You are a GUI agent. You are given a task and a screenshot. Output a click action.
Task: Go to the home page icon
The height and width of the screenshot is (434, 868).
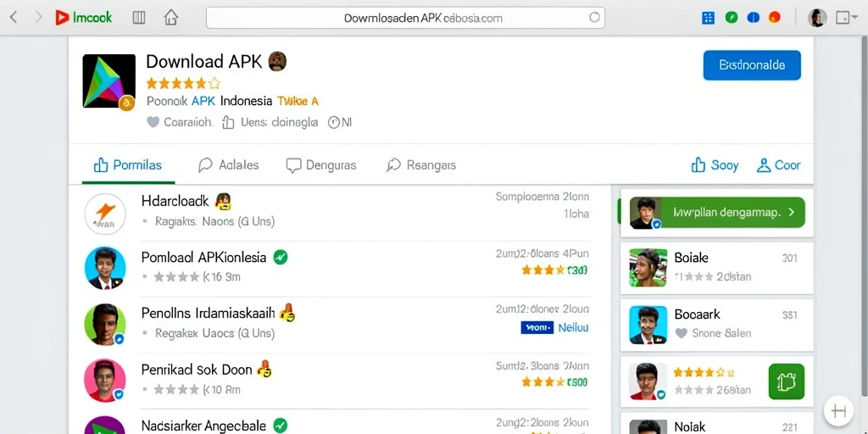tap(171, 18)
